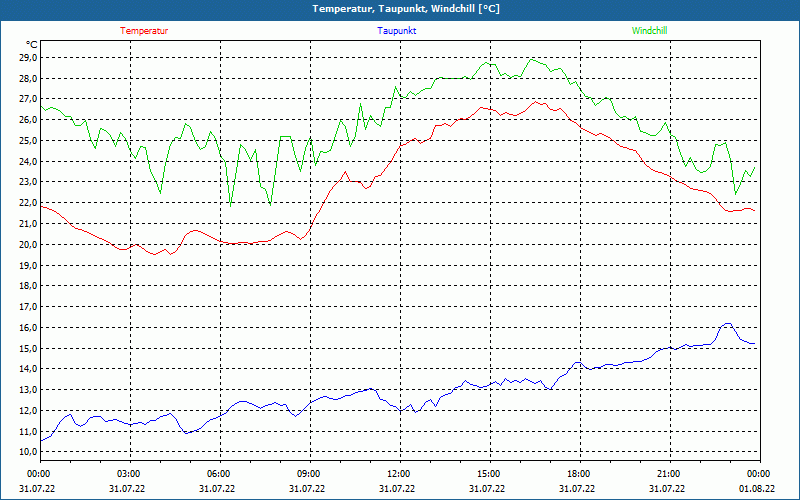Image resolution: width=800 pixels, height=500 pixels.
Task: Click the '29,0' y-axis value
Action: coord(29,58)
